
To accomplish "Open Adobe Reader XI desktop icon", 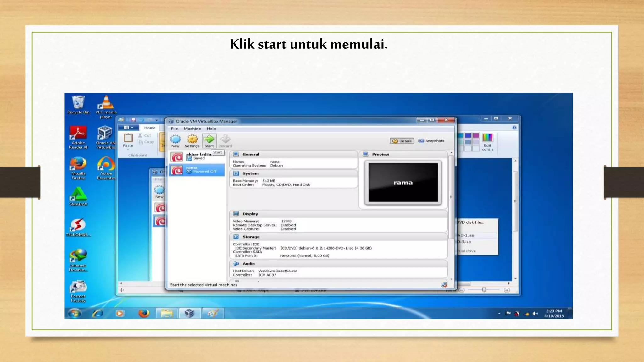I will [78, 137].
